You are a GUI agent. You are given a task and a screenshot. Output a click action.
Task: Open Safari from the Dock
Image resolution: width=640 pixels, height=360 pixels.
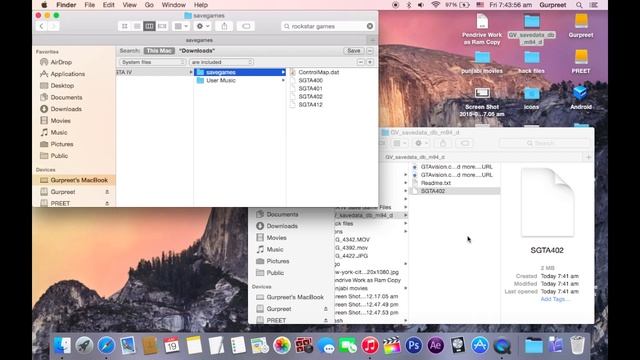click(x=106, y=346)
